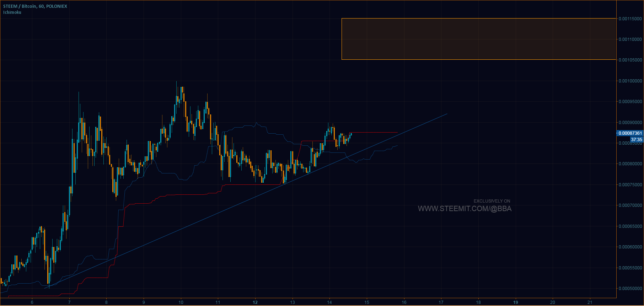
Task: Click date label 13 on time axis
Action: tap(293, 302)
